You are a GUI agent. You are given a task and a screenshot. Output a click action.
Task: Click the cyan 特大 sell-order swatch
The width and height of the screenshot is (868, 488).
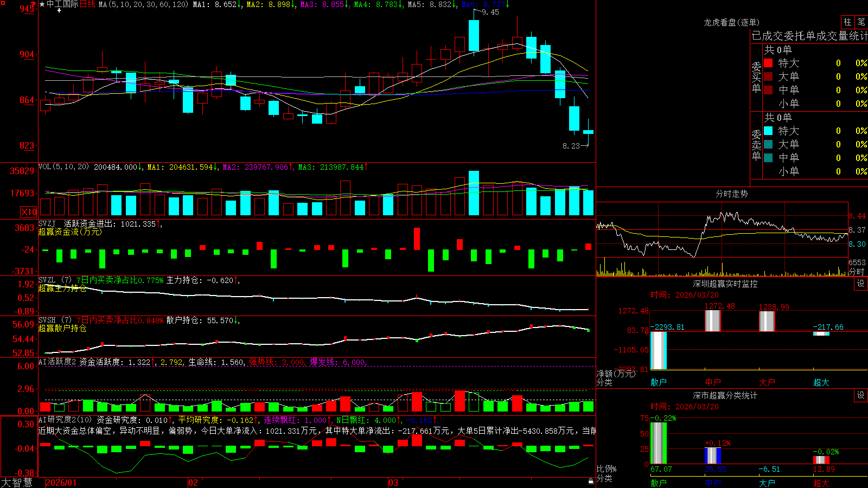click(768, 131)
